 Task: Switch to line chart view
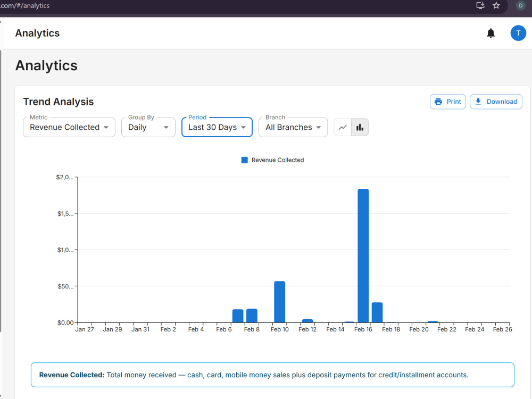(343, 127)
